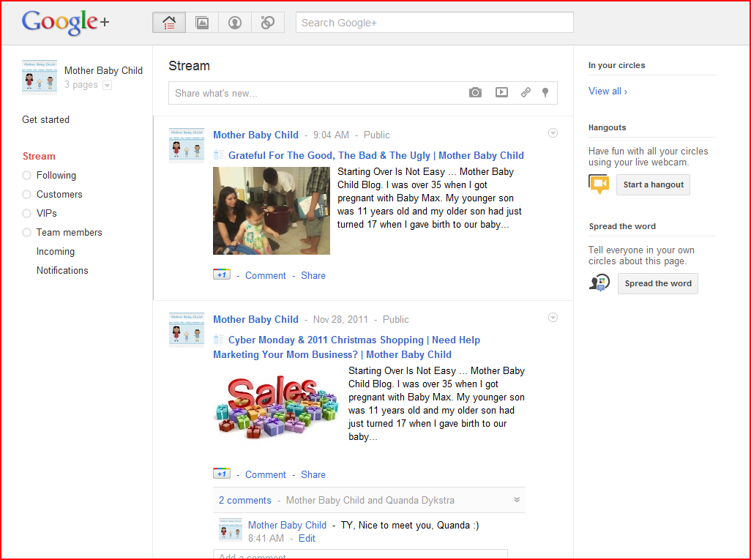Open the Circles icon in top bar
This screenshot has height=560, width=751.
pos(268,23)
